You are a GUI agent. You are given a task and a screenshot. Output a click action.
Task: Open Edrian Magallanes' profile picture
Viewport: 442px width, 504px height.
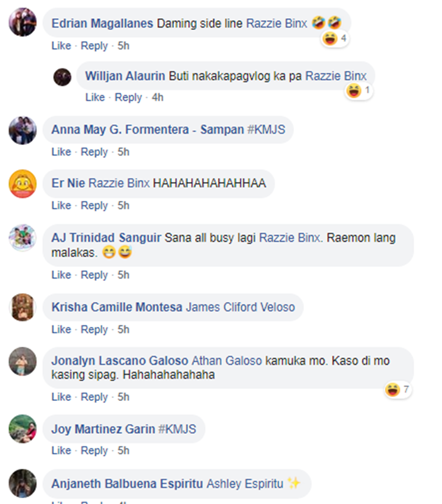point(22,22)
